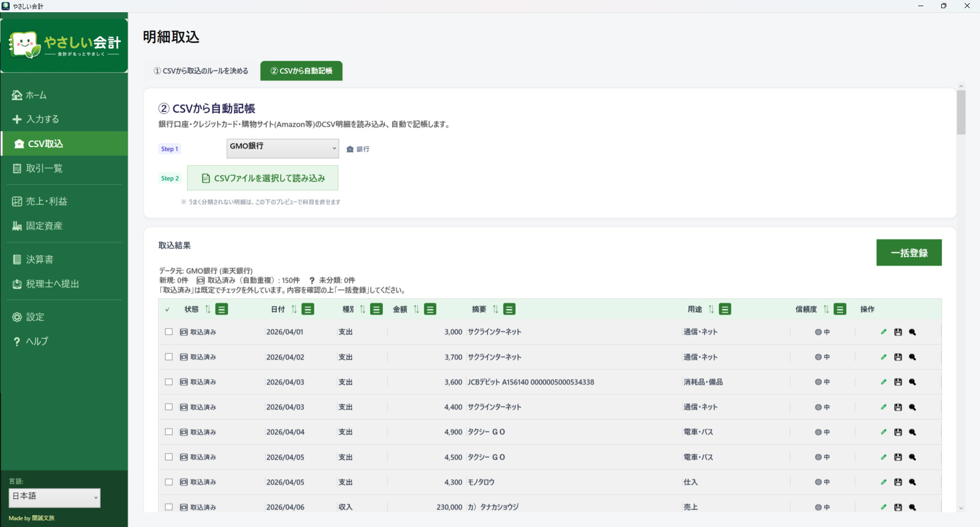Open the filter menu icon for 日付 column
The width and height of the screenshot is (980, 527).
point(308,309)
